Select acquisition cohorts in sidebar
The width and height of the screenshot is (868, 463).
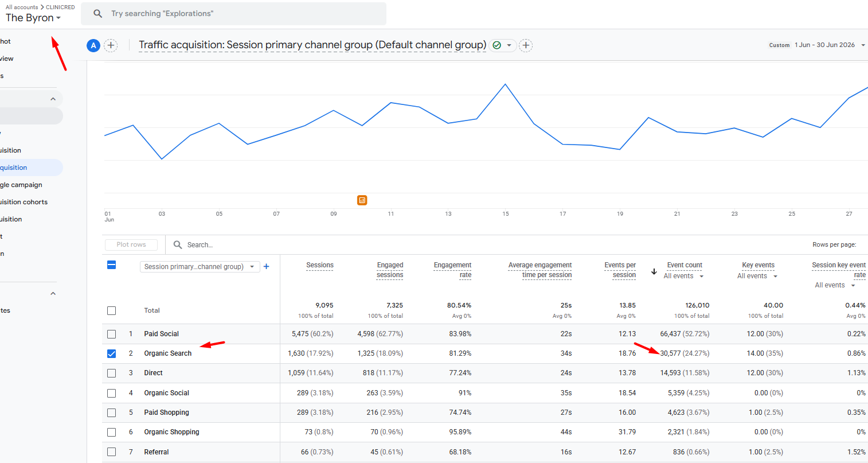(x=24, y=202)
